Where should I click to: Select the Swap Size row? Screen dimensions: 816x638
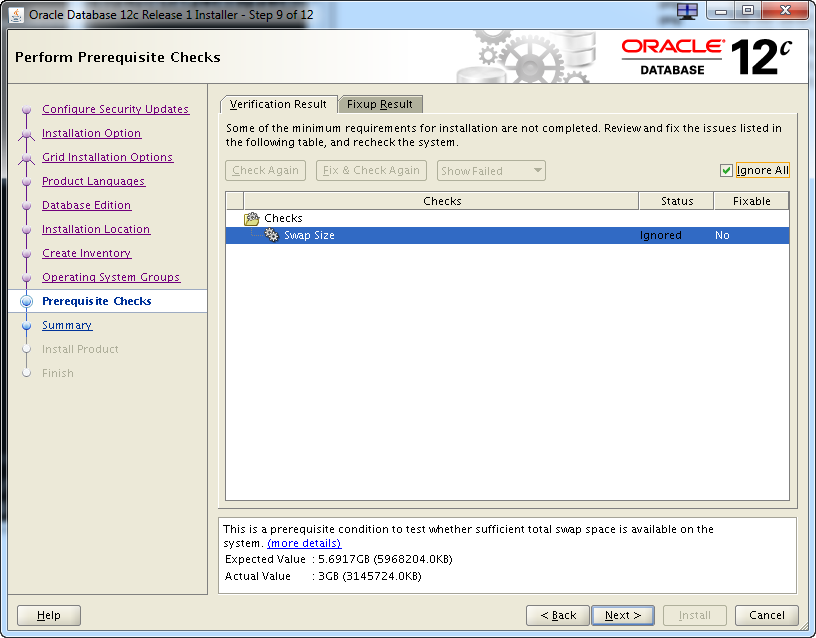coord(507,235)
